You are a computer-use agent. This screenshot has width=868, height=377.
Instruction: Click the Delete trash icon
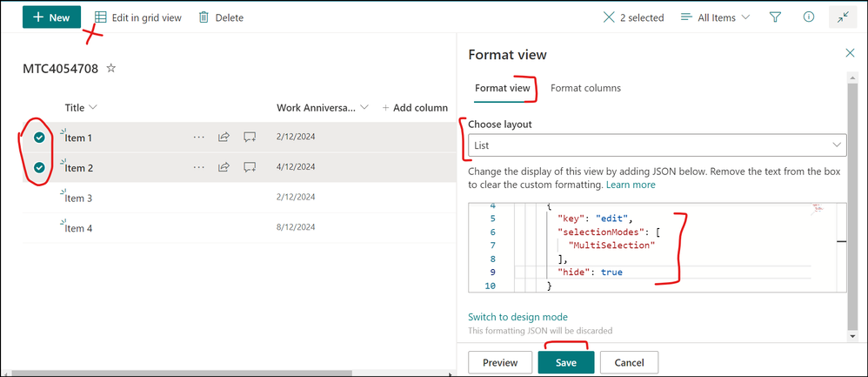204,17
